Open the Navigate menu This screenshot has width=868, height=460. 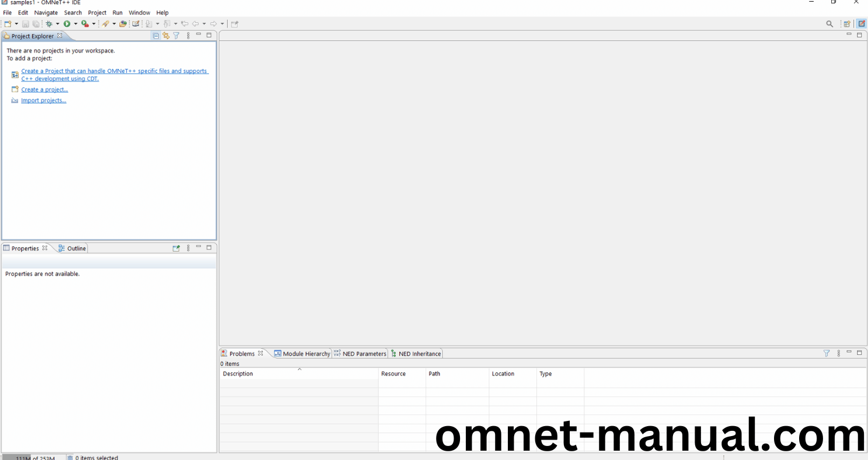point(46,13)
